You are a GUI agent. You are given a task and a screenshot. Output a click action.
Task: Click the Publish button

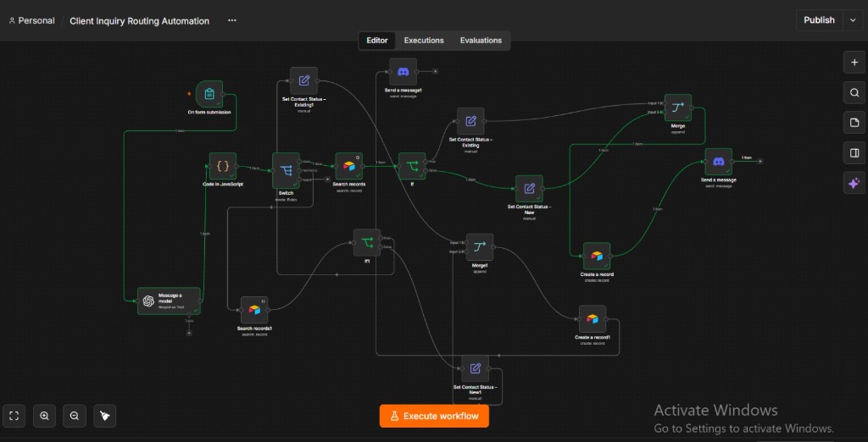[x=820, y=20]
